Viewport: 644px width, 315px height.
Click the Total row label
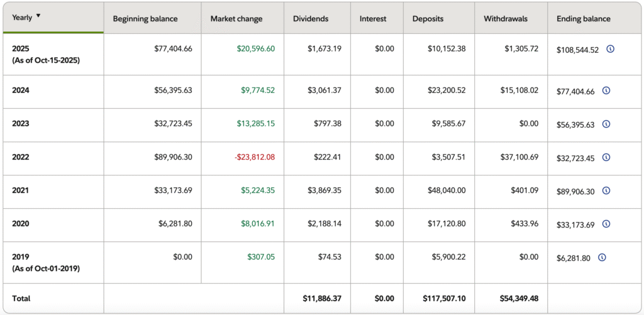pyautogui.click(x=21, y=298)
